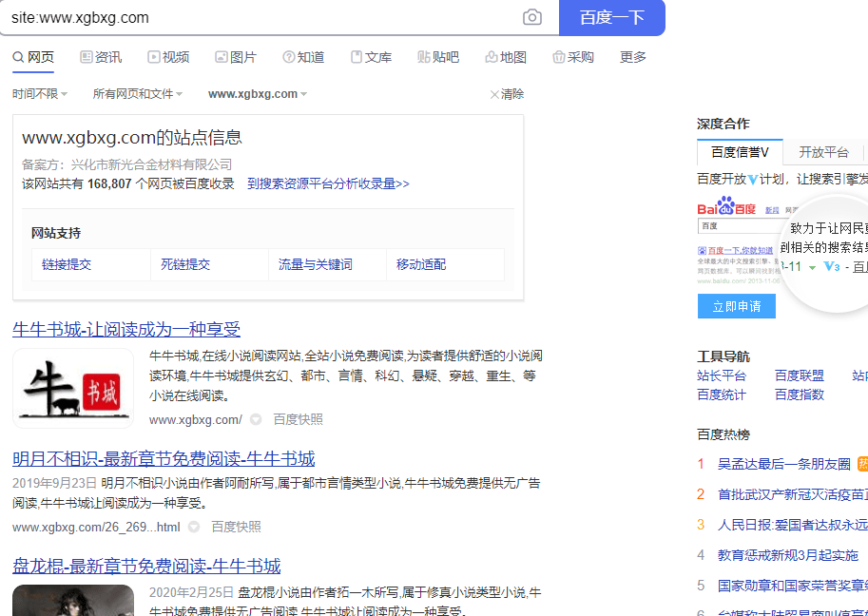Screen dimensions: 868x616
Task: Open the 移动适配 link
Action: tap(421, 264)
